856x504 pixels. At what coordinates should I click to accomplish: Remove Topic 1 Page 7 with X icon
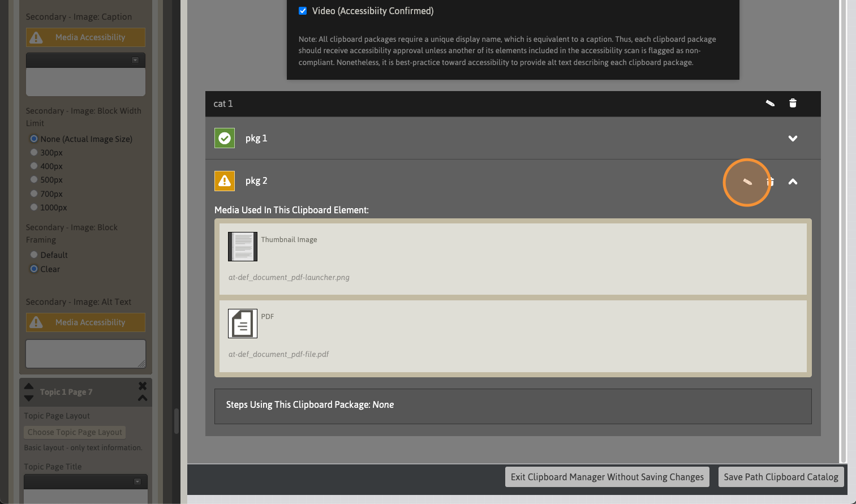click(x=143, y=386)
